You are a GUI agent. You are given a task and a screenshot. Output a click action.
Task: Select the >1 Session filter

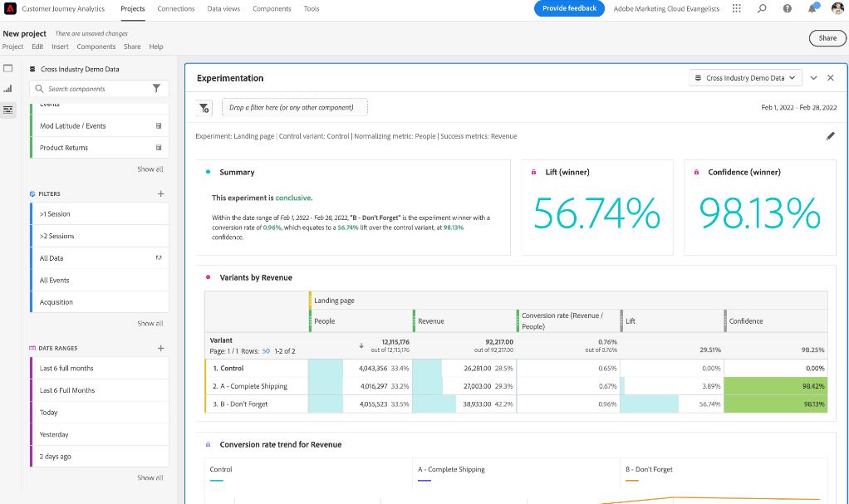(100, 214)
